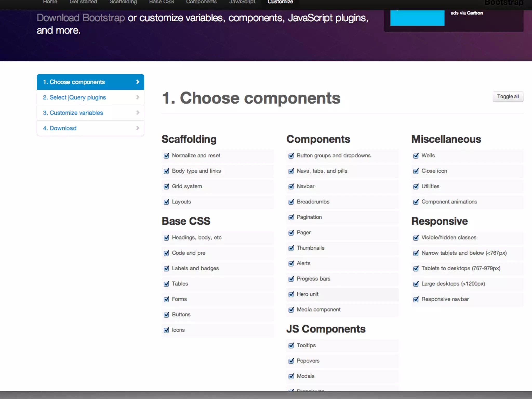The width and height of the screenshot is (532, 399).
Task: Open the Get started nav item
Action: (x=83, y=2)
